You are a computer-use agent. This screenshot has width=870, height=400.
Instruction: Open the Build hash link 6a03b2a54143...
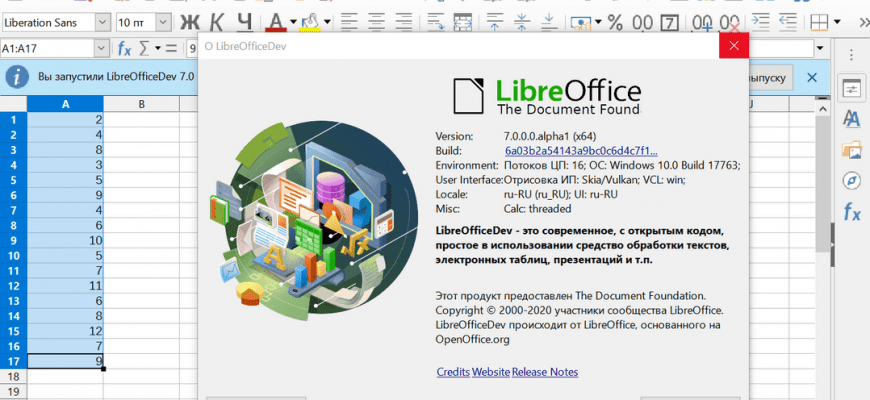[x=581, y=151]
